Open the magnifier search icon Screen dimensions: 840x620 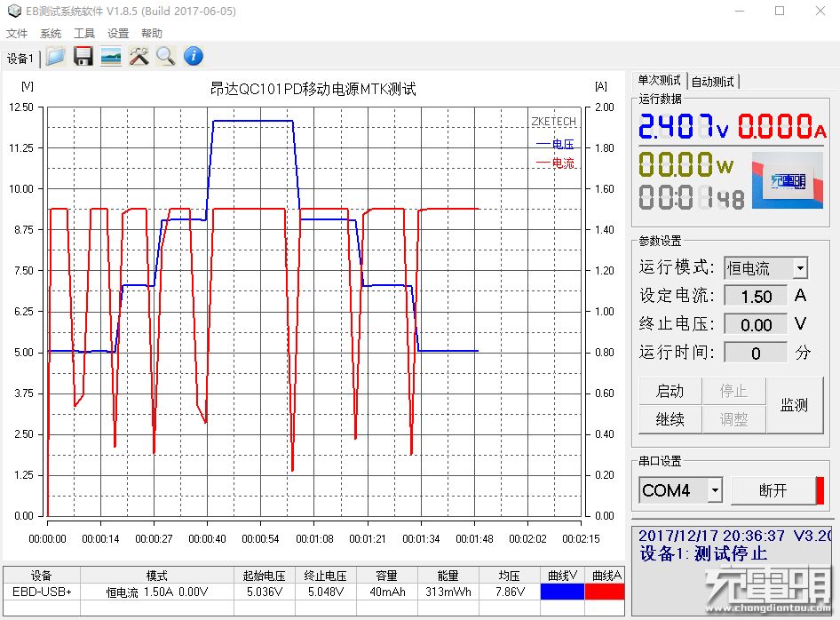point(166,56)
